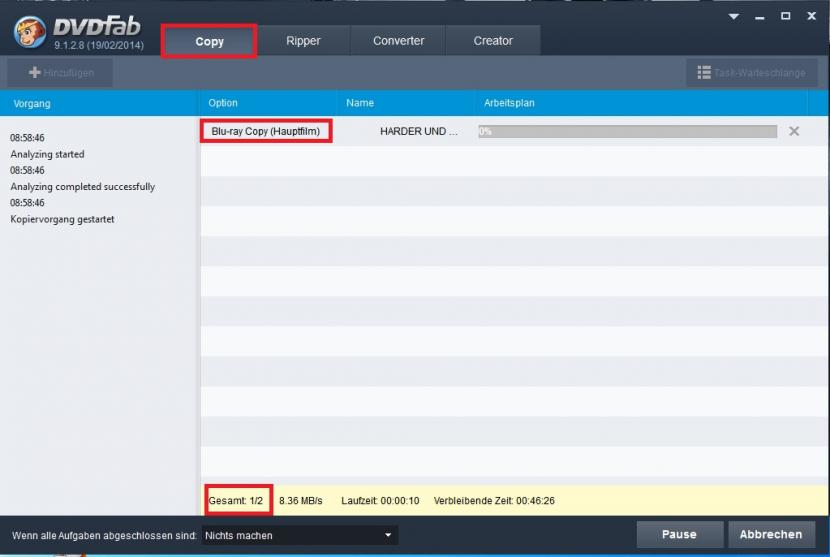Viewport: 830px width, 557px height.
Task: Select the Blu-ray Copy (Hauptfilm) option
Action: click(x=265, y=131)
